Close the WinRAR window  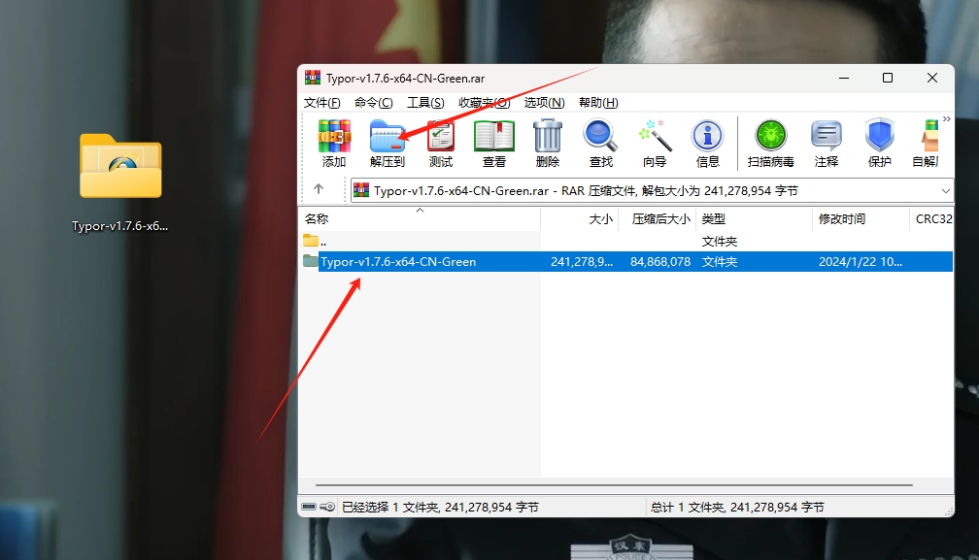click(932, 78)
